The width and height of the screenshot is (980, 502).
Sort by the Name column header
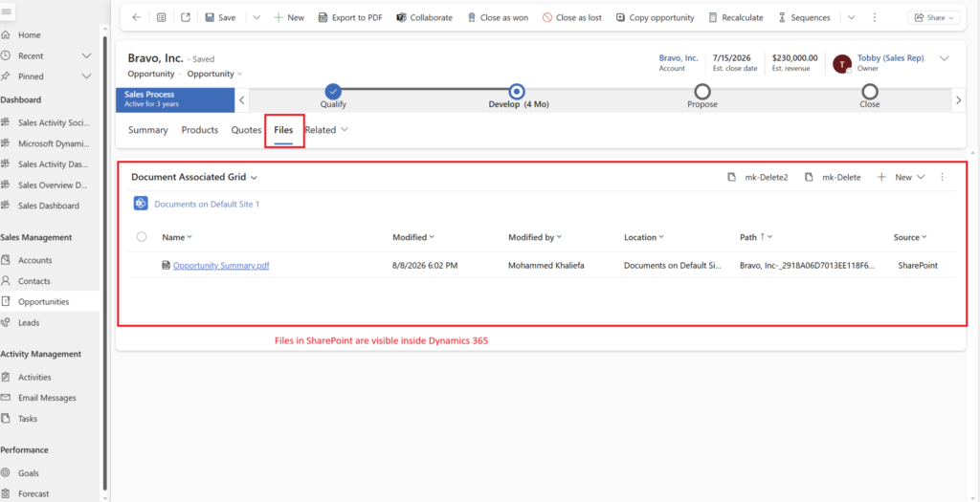pyautogui.click(x=177, y=237)
